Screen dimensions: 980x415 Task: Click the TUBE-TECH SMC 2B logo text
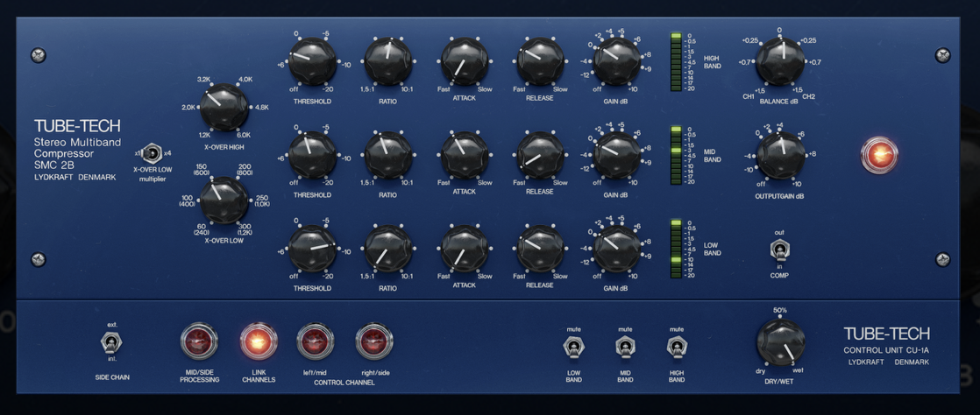pos(77,151)
